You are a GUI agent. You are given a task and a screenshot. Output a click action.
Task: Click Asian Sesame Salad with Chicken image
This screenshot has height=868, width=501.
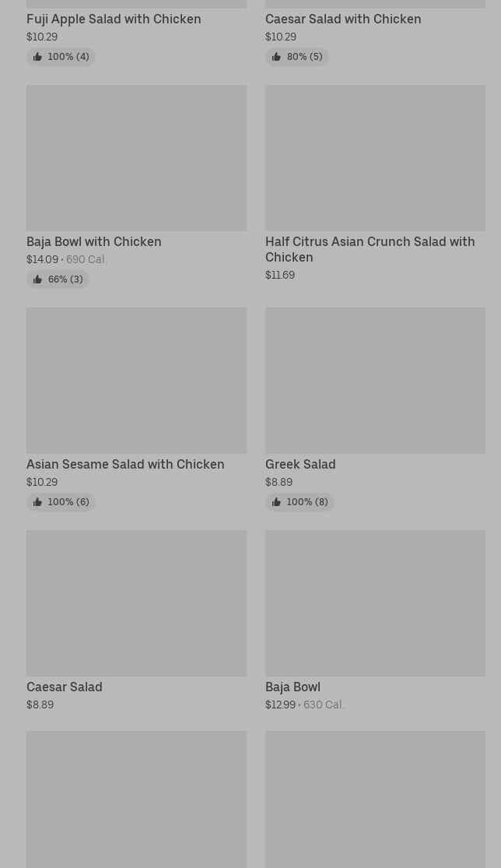point(136,381)
